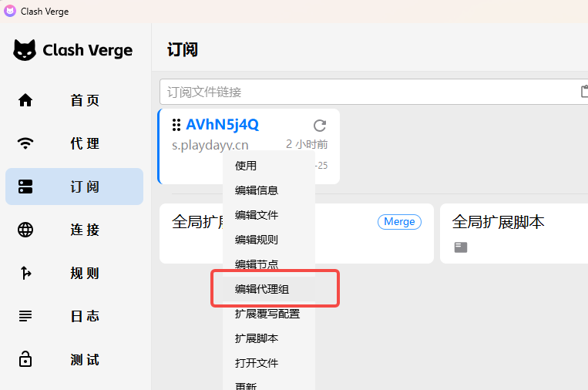Open the 日志 logs page

pyautogui.click(x=74, y=316)
